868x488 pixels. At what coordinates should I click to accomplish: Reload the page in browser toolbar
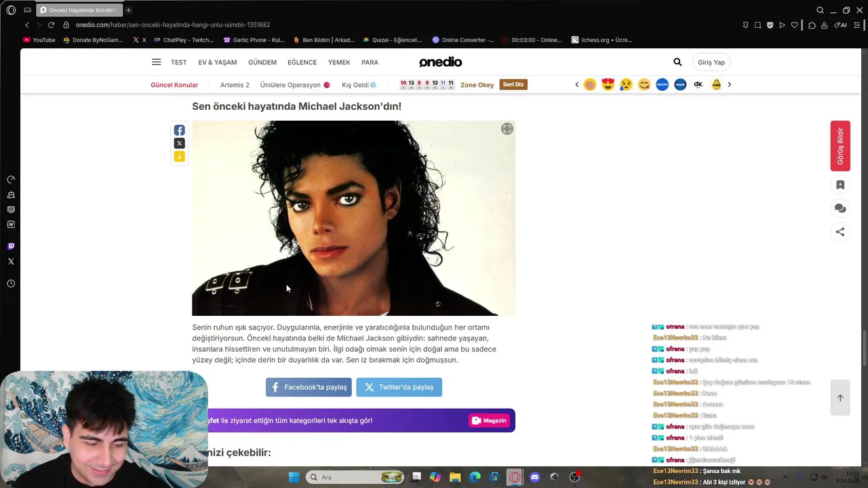click(51, 25)
